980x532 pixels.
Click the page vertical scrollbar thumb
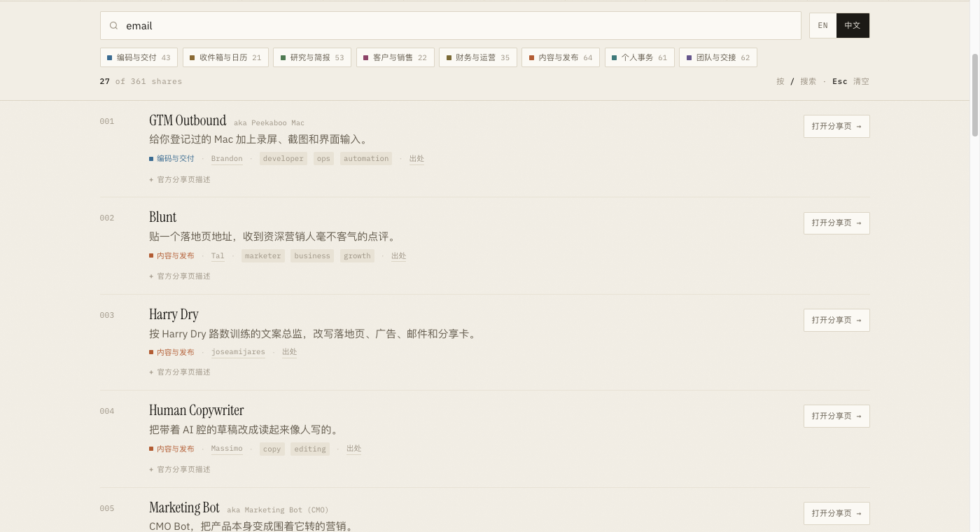pyautogui.click(x=975, y=94)
